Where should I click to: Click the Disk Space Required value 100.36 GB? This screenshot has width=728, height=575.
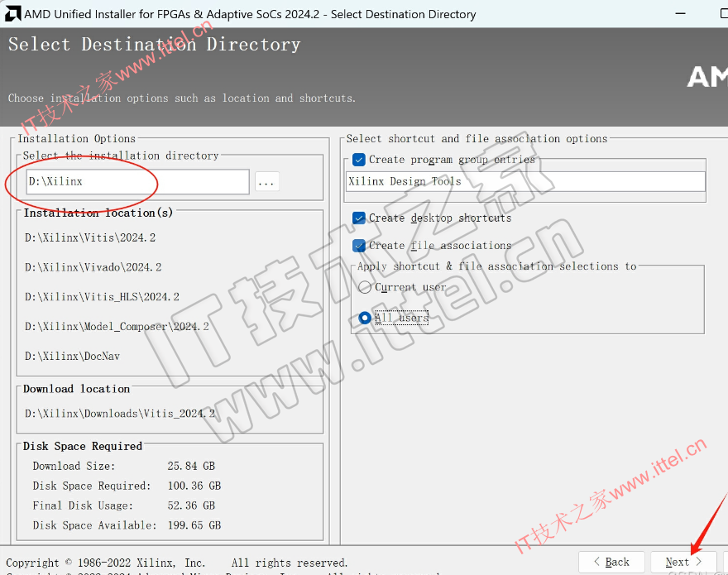point(194,486)
